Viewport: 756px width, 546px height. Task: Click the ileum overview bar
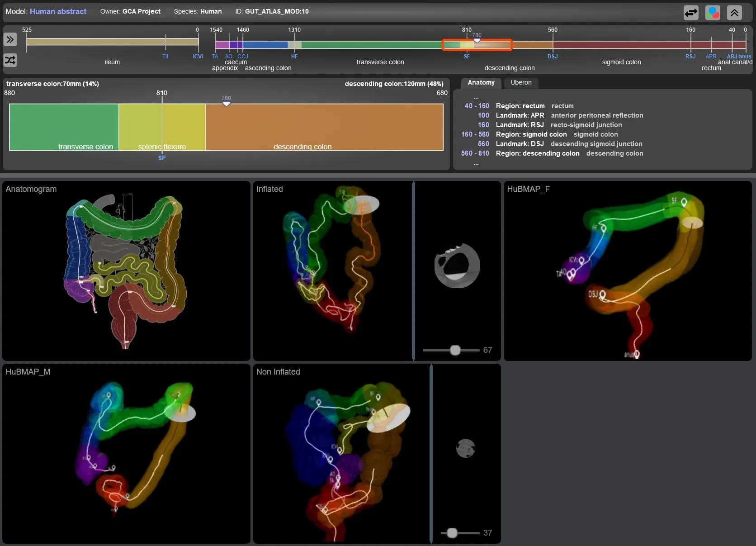coord(112,42)
